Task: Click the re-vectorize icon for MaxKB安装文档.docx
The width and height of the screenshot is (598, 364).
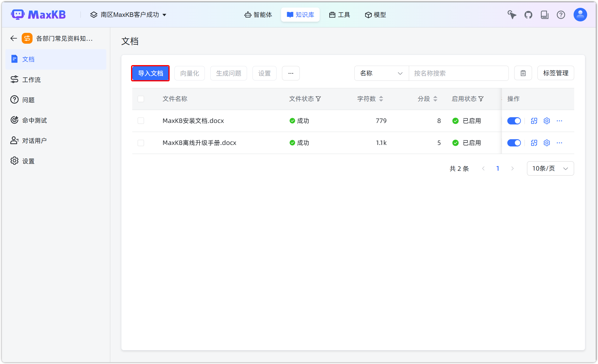Action: [534, 121]
